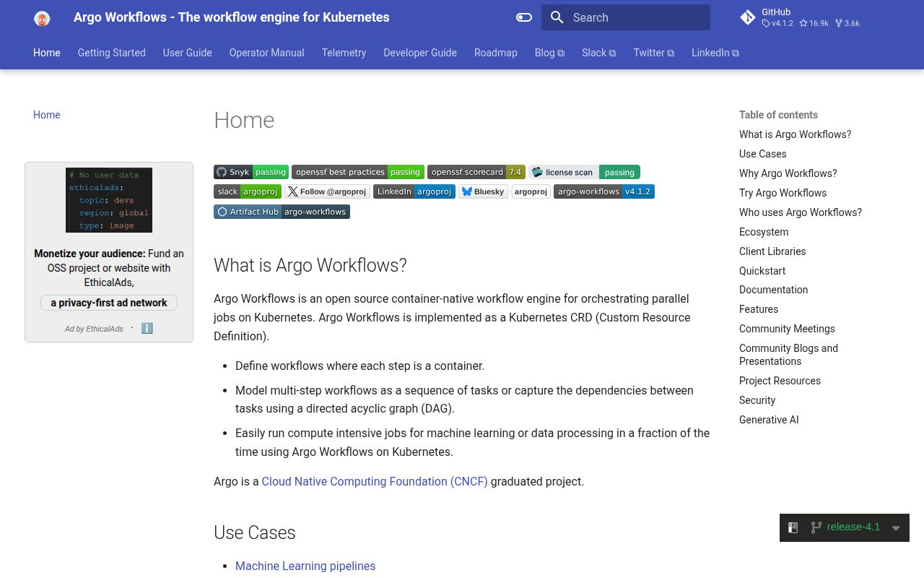Viewport: 924px width, 578px height.
Task: Toggle the light/dark mode switch
Action: [x=524, y=17]
